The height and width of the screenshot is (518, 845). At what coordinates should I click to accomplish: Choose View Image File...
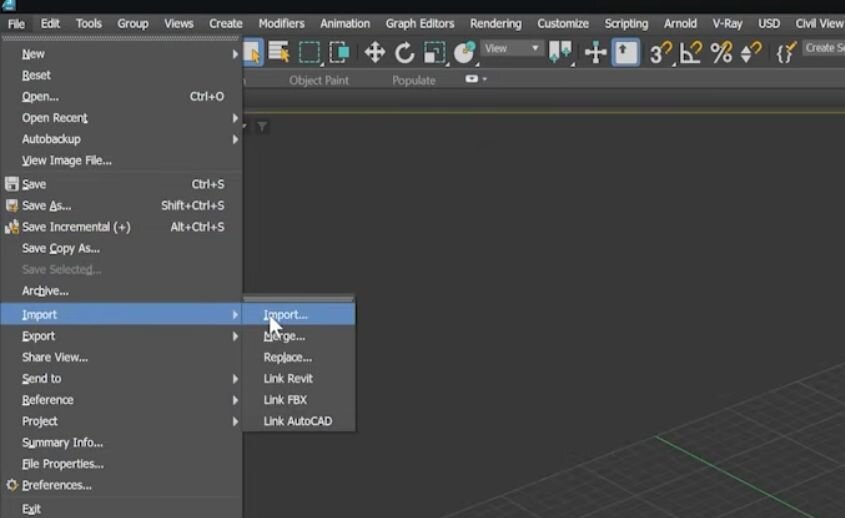click(121, 161)
